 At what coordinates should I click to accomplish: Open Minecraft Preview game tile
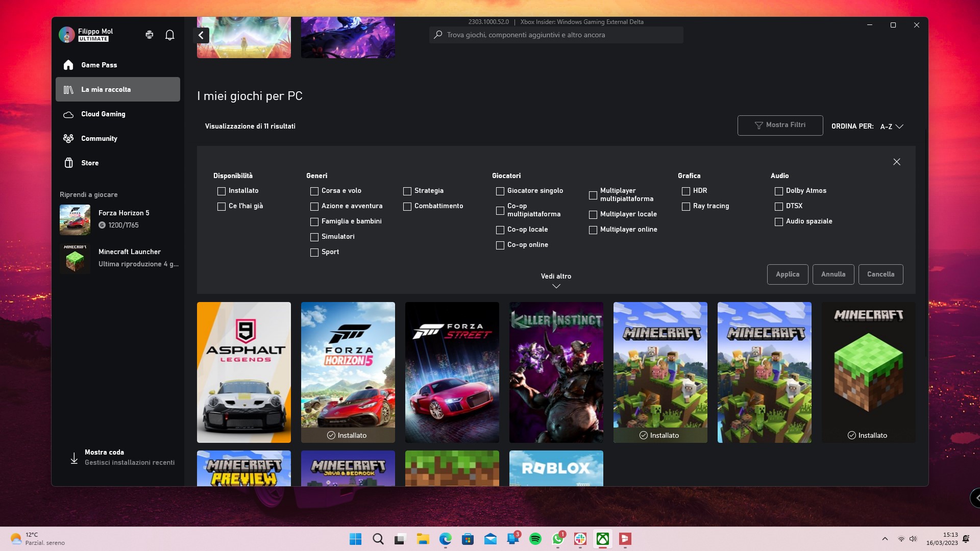tap(244, 468)
